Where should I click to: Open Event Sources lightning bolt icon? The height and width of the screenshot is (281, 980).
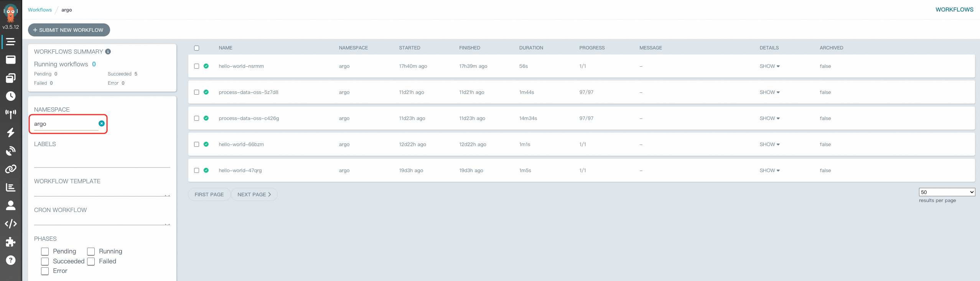coord(11,132)
